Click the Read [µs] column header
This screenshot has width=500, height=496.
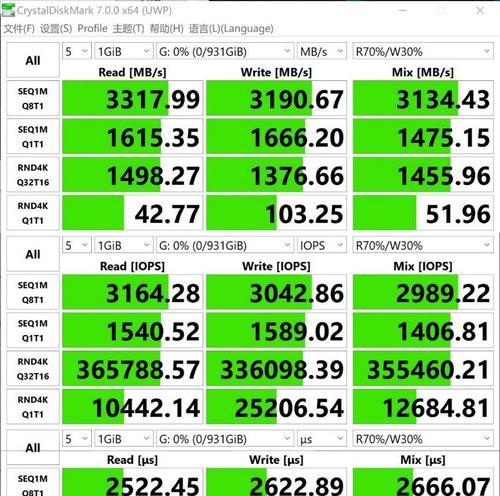pos(132,460)
